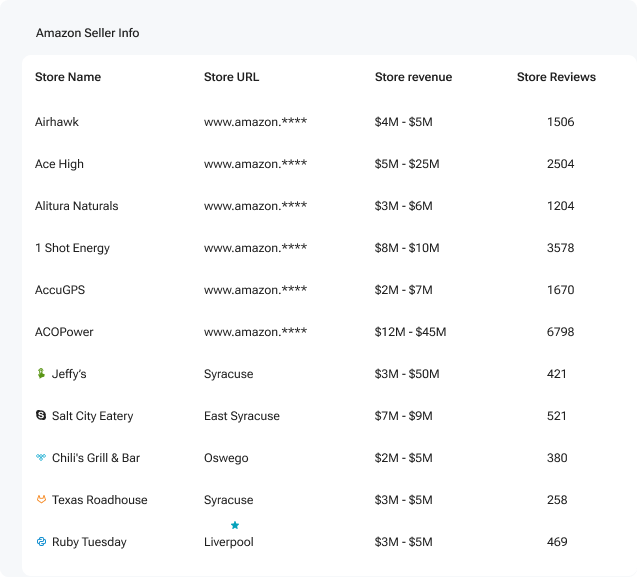
Task: Select the Alitura Naturals store name
Action: (76, 206)
